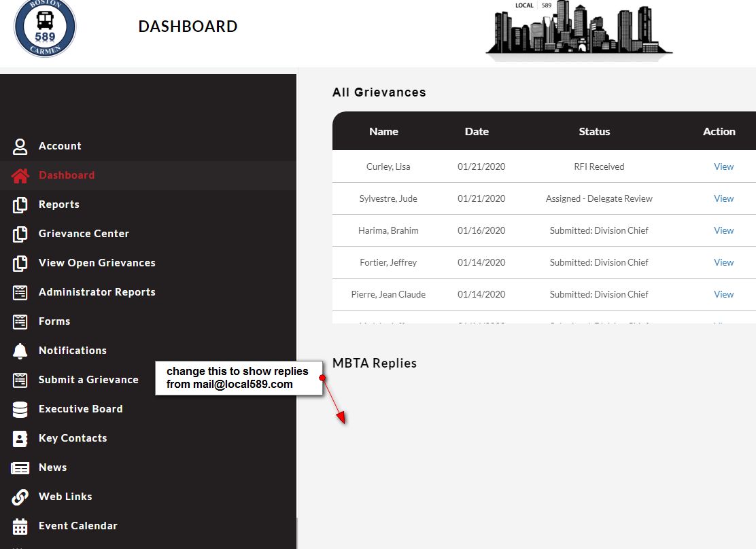Click the Date column header

477,132
